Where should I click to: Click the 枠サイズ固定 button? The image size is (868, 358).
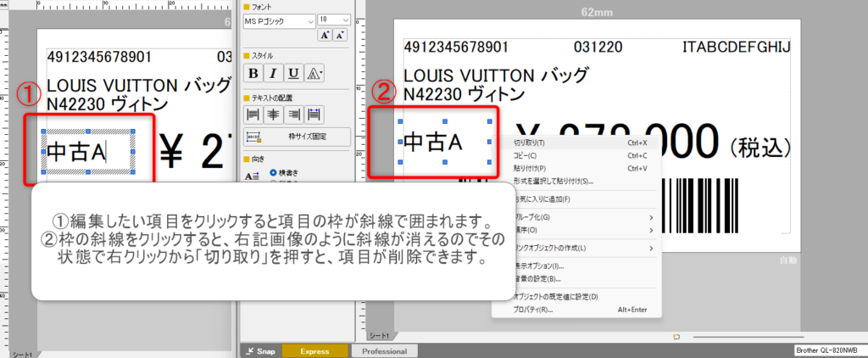pos(298,136)
